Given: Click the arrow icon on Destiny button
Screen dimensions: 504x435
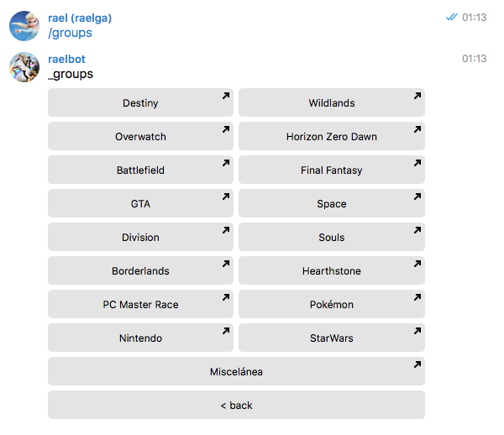Looking at the screenshot, I should click(x=225, y=97).
